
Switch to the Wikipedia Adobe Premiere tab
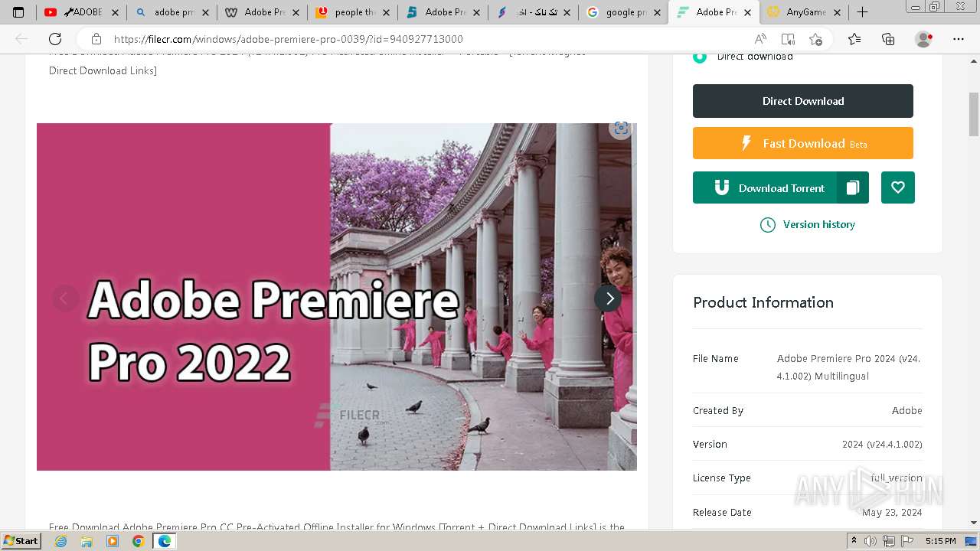pos(262,12)
